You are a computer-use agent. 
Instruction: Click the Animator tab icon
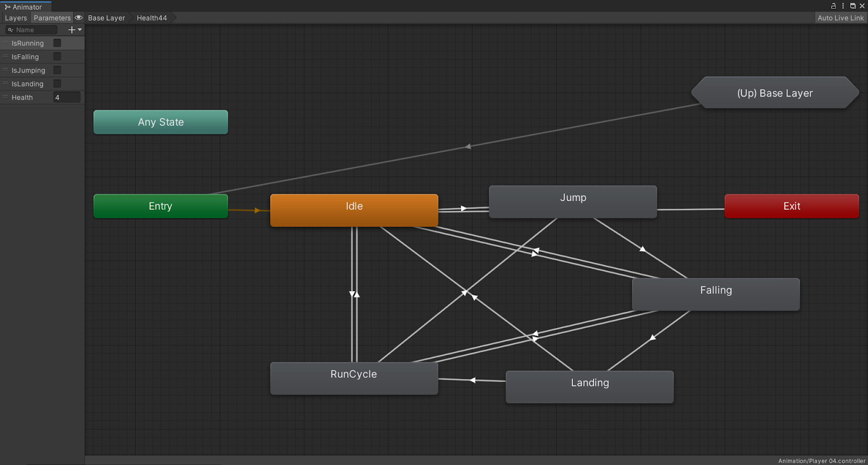(x=8, y=7)
